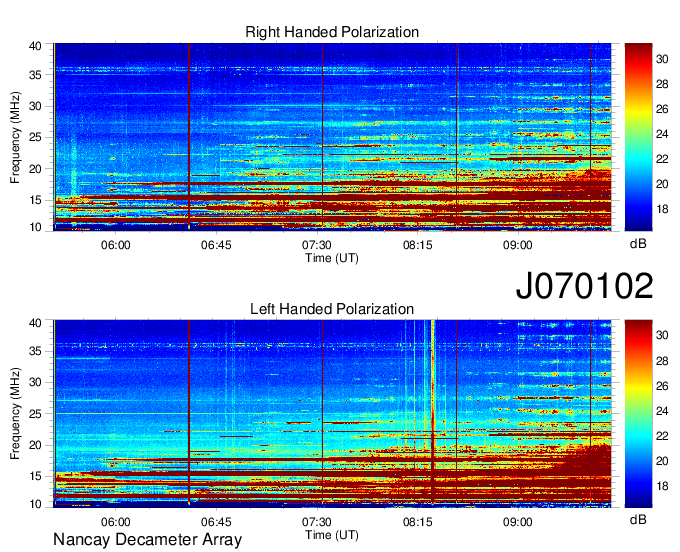
Task: Click the "Nancay Decameter Array" caption
Action: [147, 540]
